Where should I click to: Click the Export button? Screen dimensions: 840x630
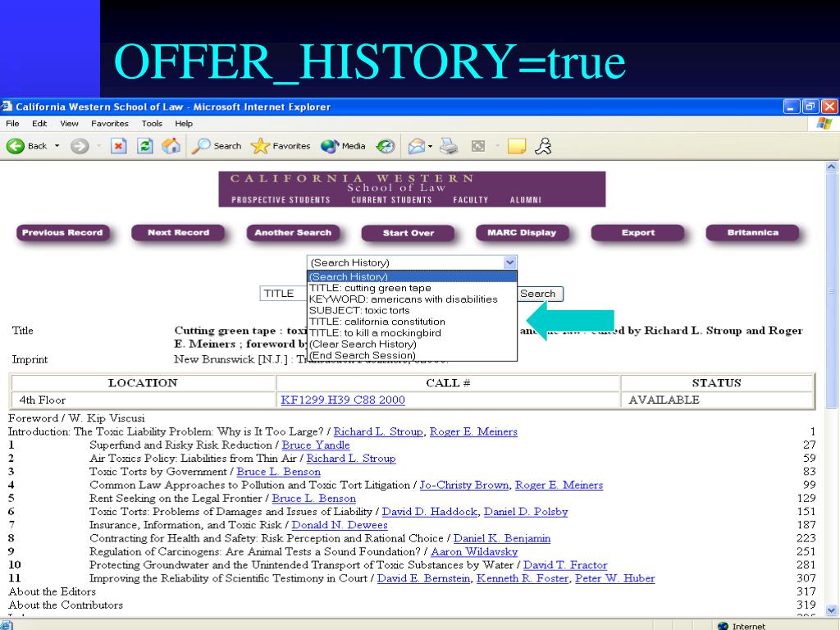tap(638, 232)
